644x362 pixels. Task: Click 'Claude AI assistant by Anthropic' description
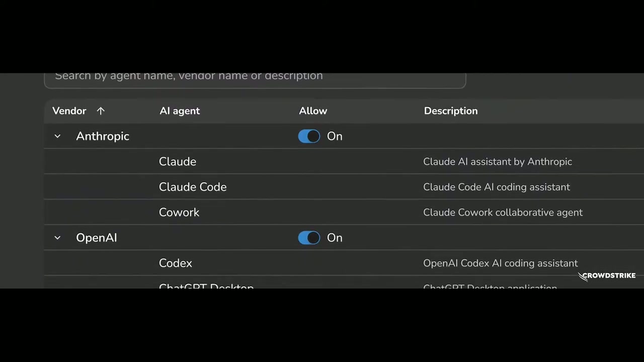tap(498, 162)
